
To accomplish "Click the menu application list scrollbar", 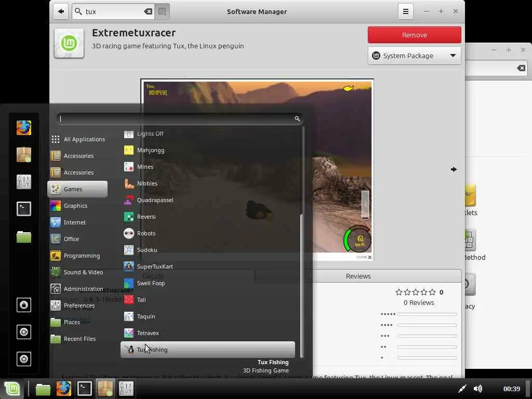I will [x=302, y=286].
